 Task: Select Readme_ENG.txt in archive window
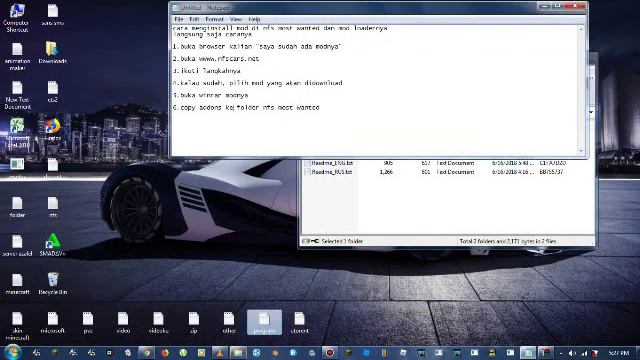332,163
